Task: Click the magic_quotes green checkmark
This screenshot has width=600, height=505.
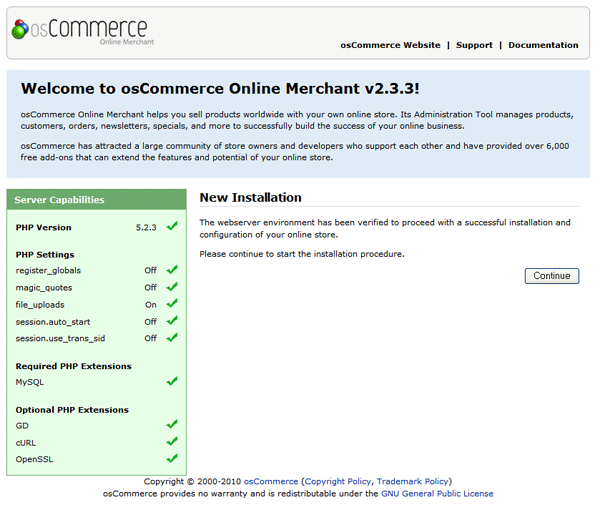Action: (172, 287)
